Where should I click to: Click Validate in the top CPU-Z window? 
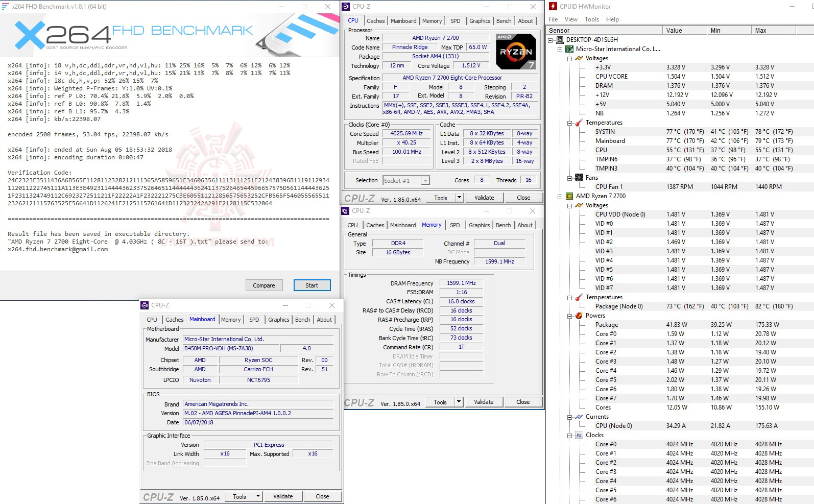coord(484,198)
